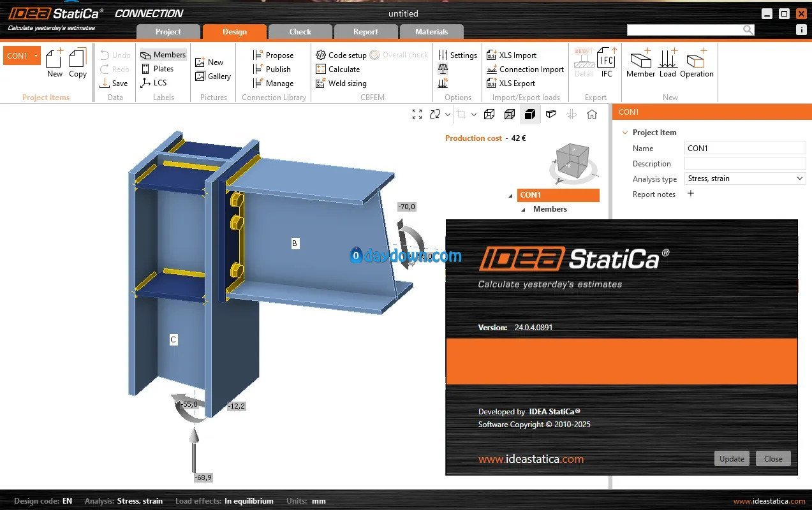The image size is (812, 510).
Task: Switch to transparent cube view
Action: click(x=510, y=114)
